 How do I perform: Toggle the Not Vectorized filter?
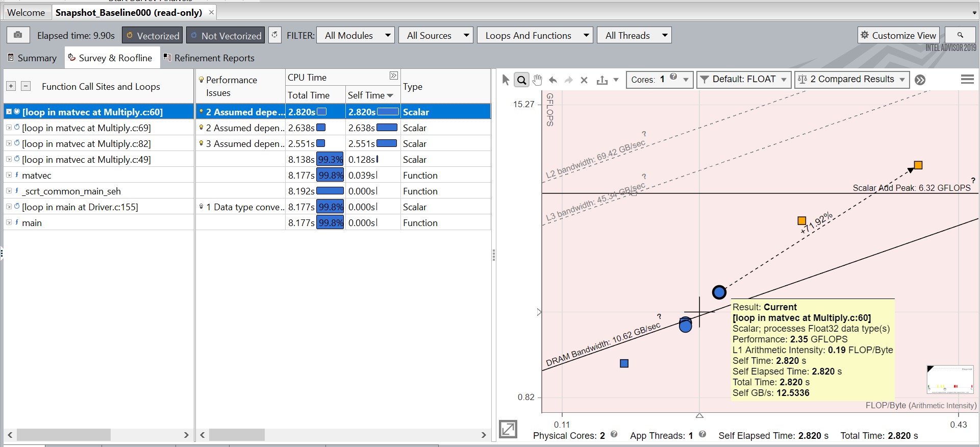(x=225, y=35)
